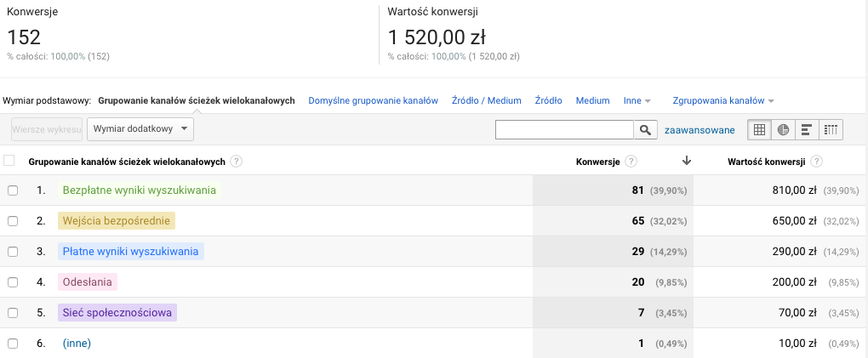This screenshot has width=868, height=358.
Task: Click the 29 conversions cell
Action: click(637, 251)
